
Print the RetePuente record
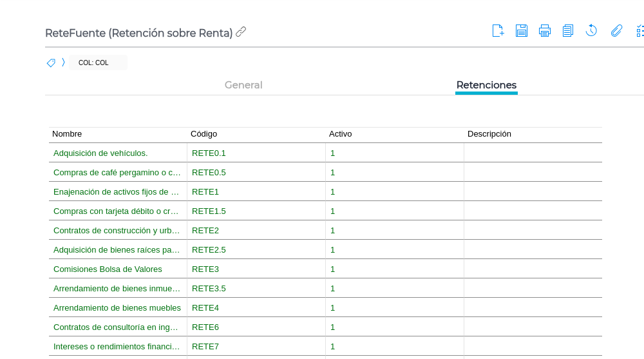(545, 30)
